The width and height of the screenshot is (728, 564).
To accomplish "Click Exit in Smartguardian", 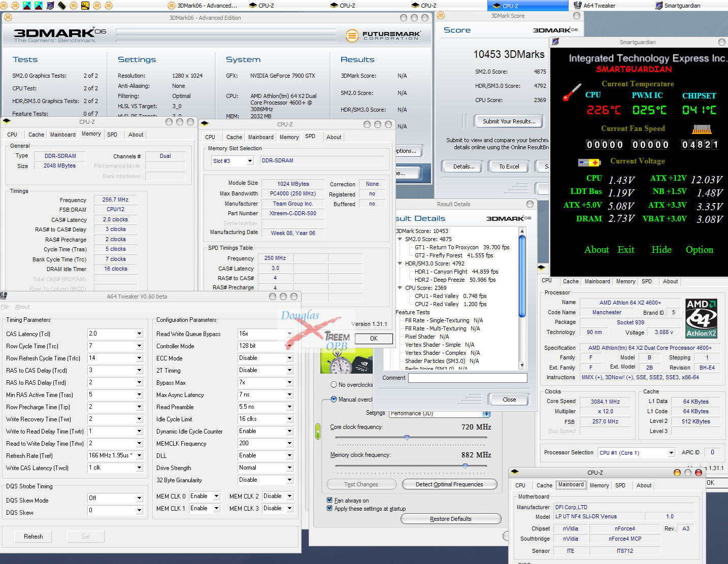I will (x=625, y=249).
